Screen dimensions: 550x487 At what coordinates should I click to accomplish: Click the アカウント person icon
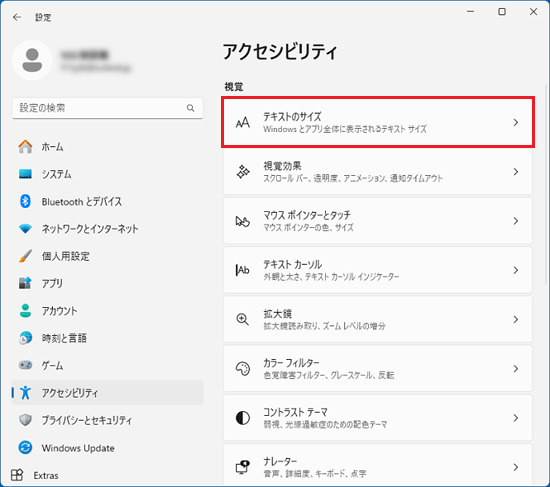[x=25, y=311]
